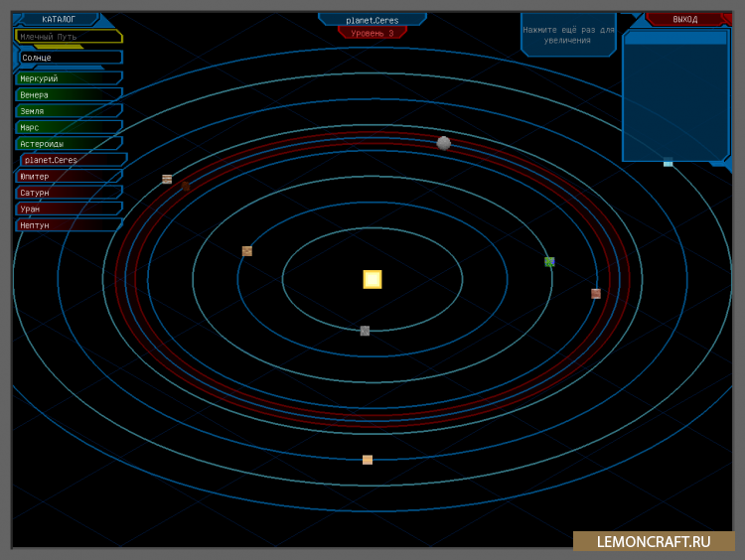The height and width of the screenshot is (560, 745).
Task: Select Сатурн in the catalog list
Action: tap(68, 193)
